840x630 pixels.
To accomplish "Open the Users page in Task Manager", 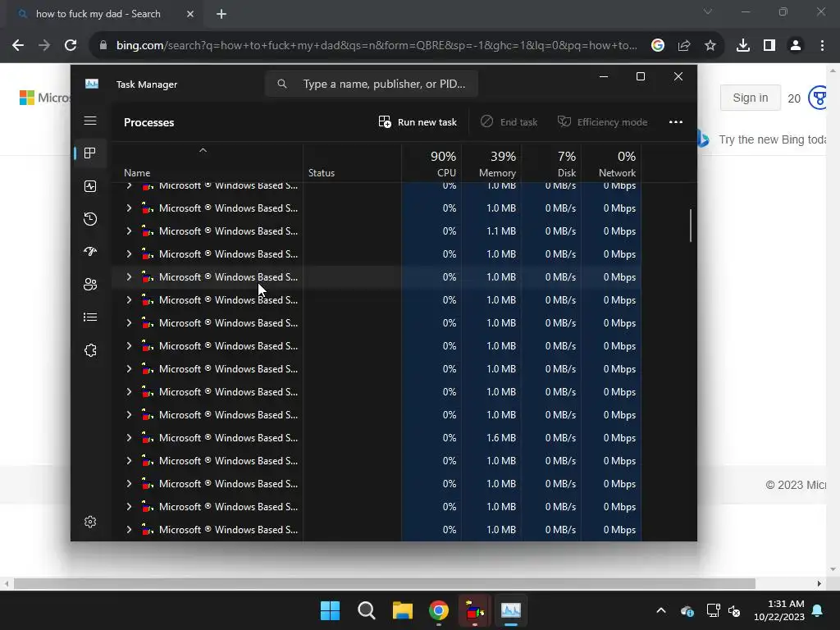I will tap(90, 285).
